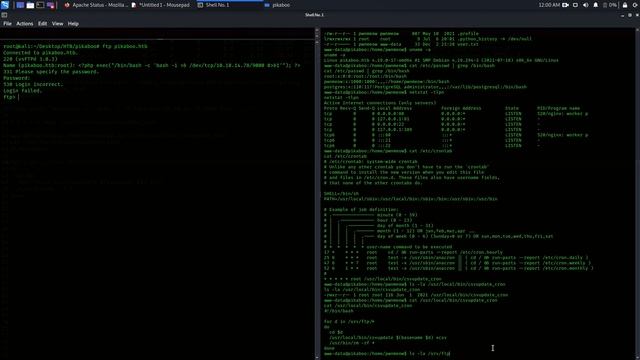The height and width of the screenshot is (360, 640).
Task: Click the right terminal pane scrollbar
Action: (x=638, y=194)
